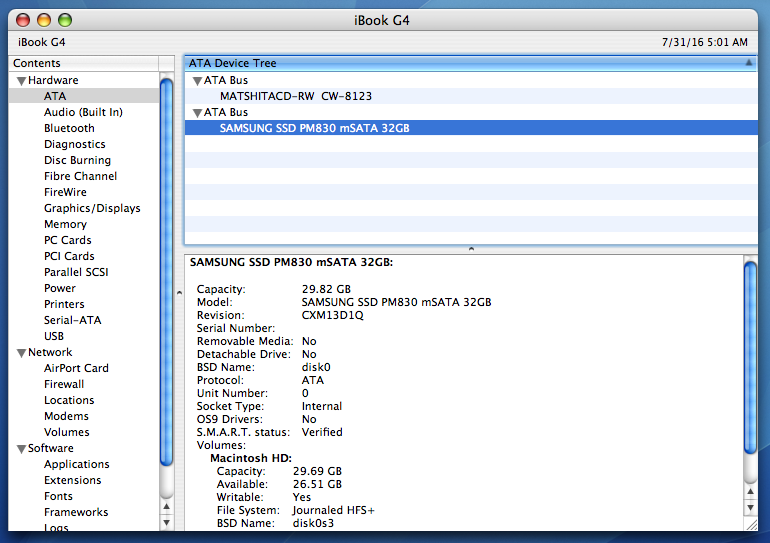Collapse the second ATA Bus above SAMSUNG SSD
This screenshot has width=770, height=543.
[197, 113]
